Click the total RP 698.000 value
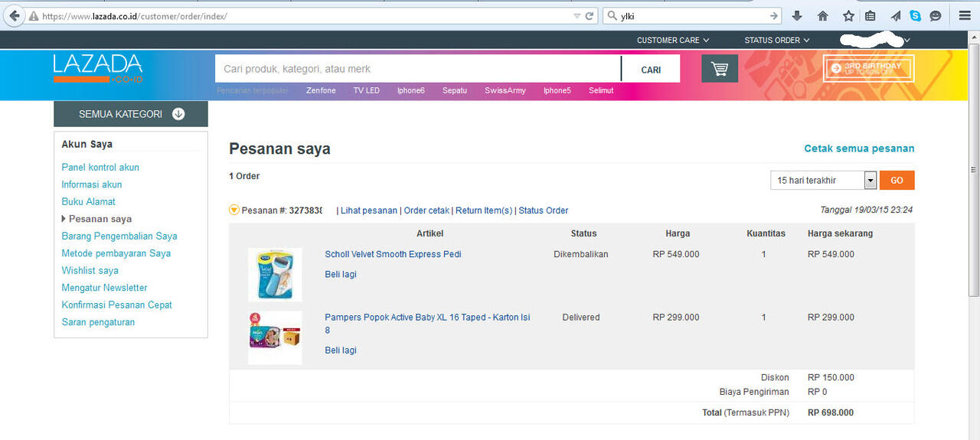The height and width of the screenshot is (440, 980). [x=831, y=412]
